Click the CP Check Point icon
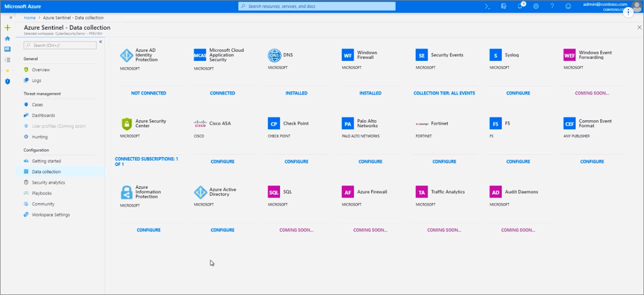 pyautogui.click(x=274, y=124)
